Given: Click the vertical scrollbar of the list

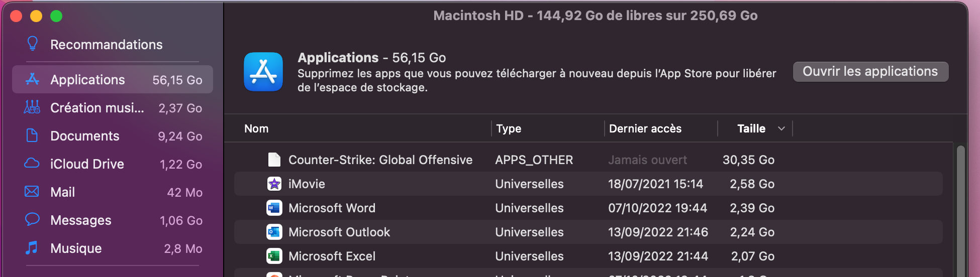Looking at the screenshot, I should click(960, 211).
